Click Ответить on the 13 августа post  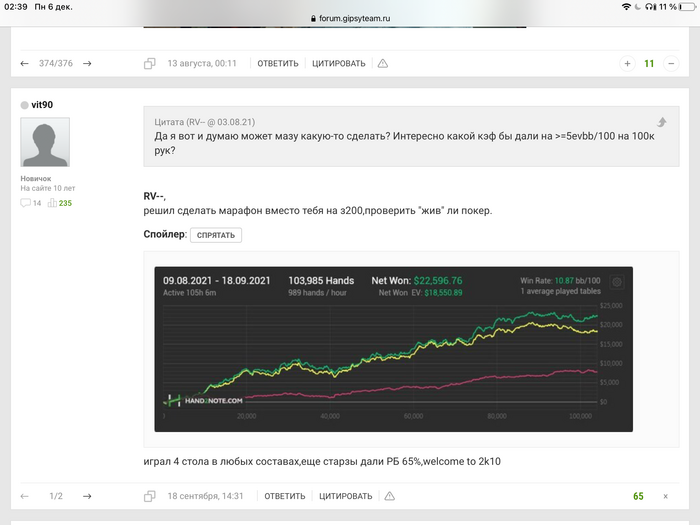point(278,63)
